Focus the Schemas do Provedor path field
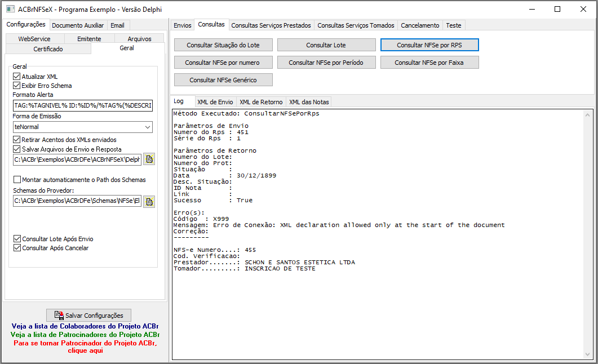598x364 pixels. point(77,201)
